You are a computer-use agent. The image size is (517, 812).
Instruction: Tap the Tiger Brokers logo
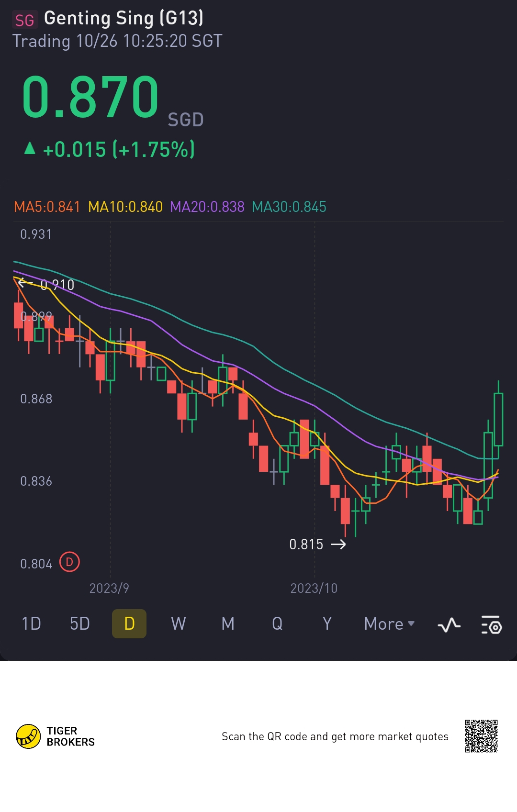tap(56, 736)
